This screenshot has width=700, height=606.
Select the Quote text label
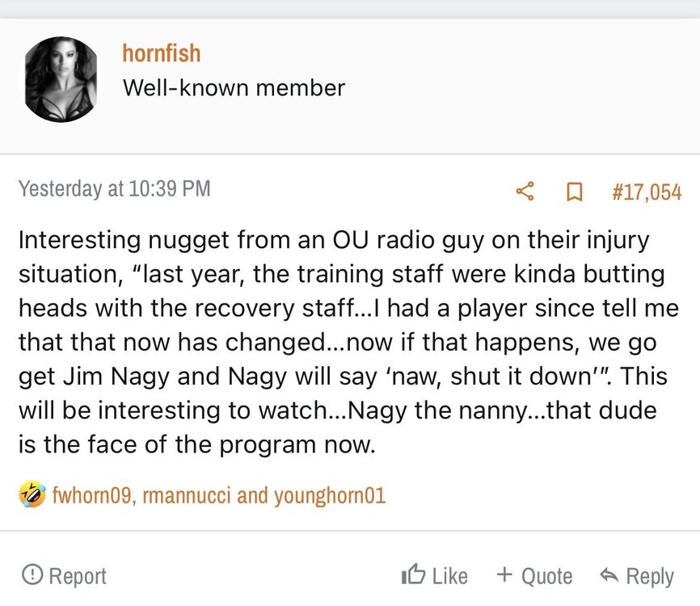[546, 576]
